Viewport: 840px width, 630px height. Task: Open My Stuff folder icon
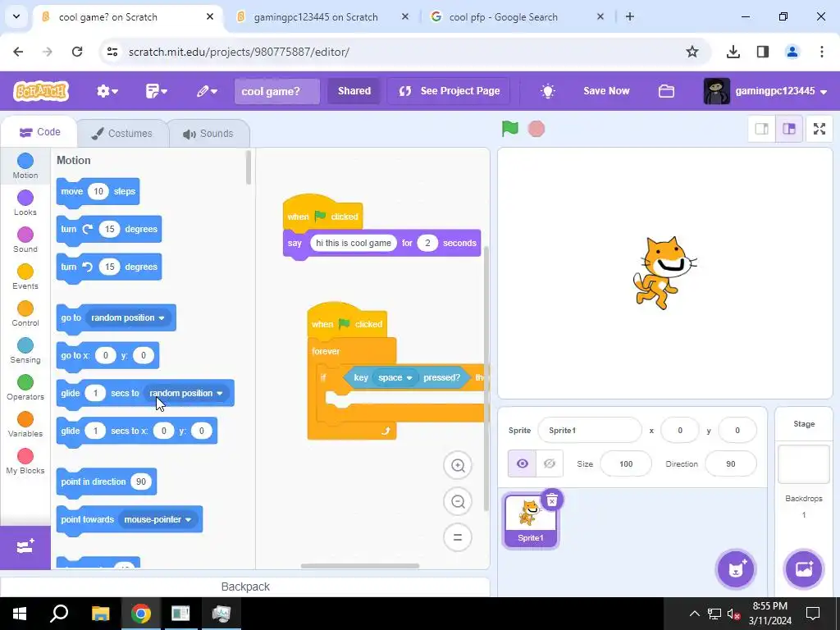pos(666,91)
